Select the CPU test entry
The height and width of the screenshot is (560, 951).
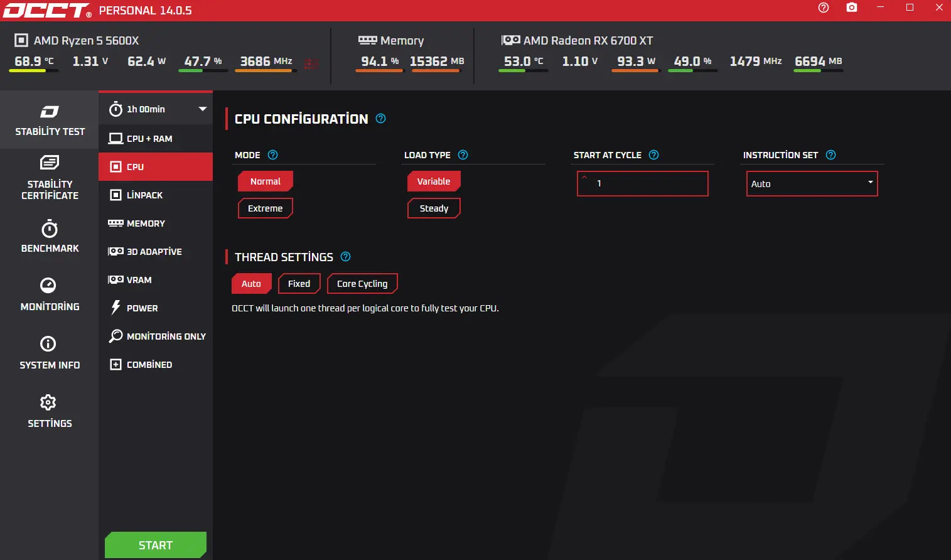156,166
